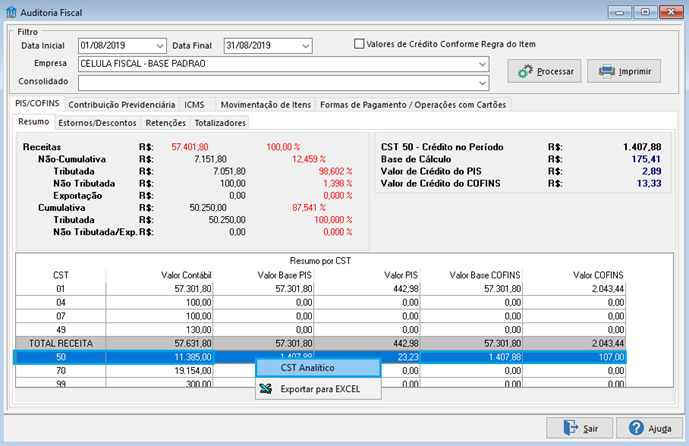Select the CST 49 row
The width and height of the screenshot is (689, 446).
pyautogui.click(x=320, y=330)
